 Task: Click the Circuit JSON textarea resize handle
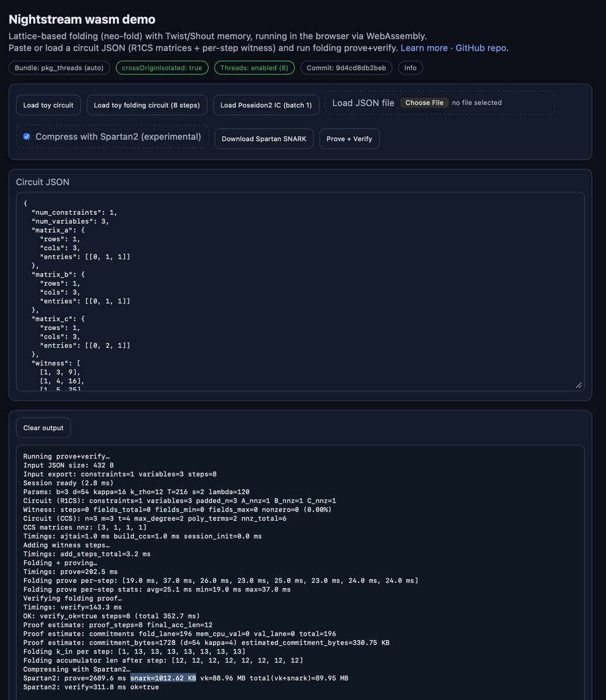(x=579, y=385)
